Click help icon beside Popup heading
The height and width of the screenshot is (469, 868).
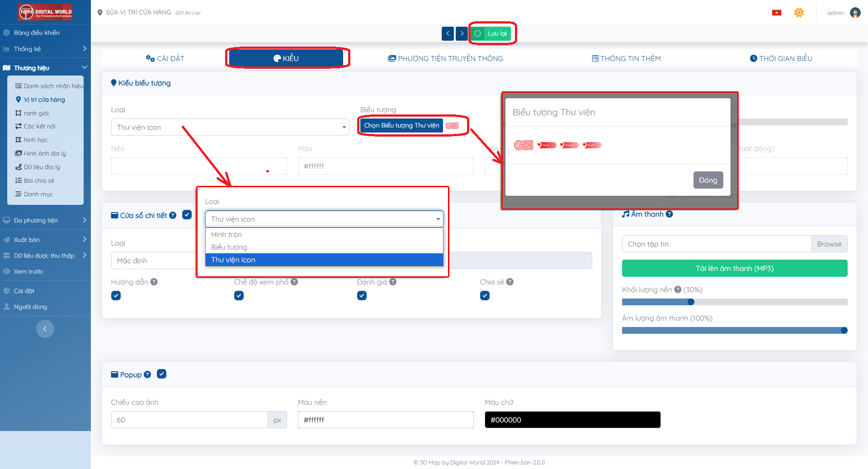[147, 374]
